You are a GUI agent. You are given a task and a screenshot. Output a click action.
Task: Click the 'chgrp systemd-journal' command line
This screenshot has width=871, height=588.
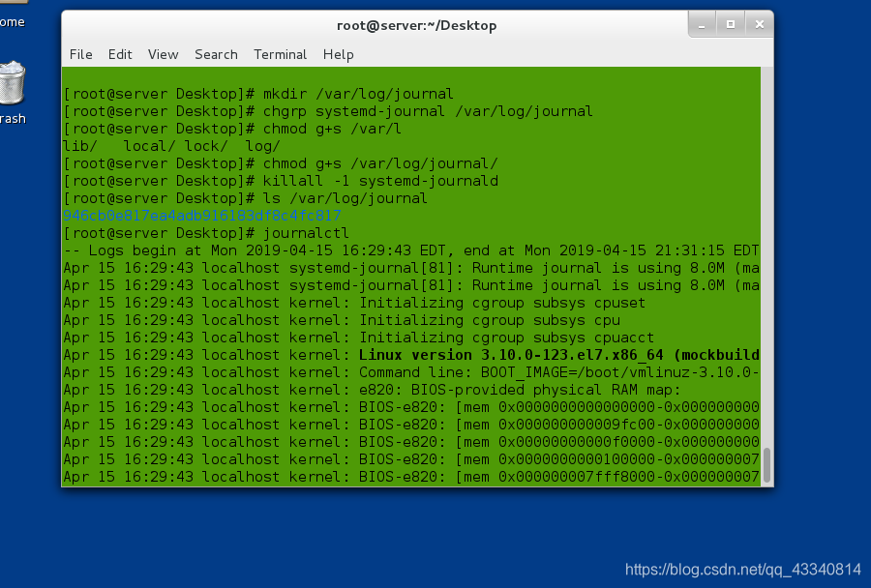tap(328, 111)
